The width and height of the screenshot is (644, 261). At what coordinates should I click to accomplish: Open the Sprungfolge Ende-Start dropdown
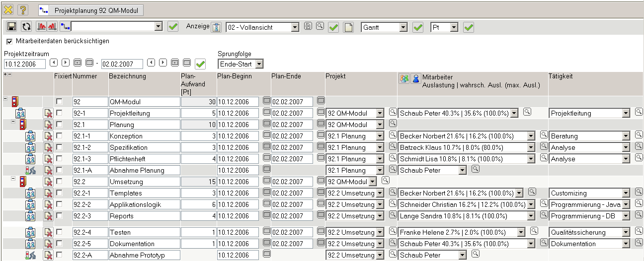coord(259,64)
